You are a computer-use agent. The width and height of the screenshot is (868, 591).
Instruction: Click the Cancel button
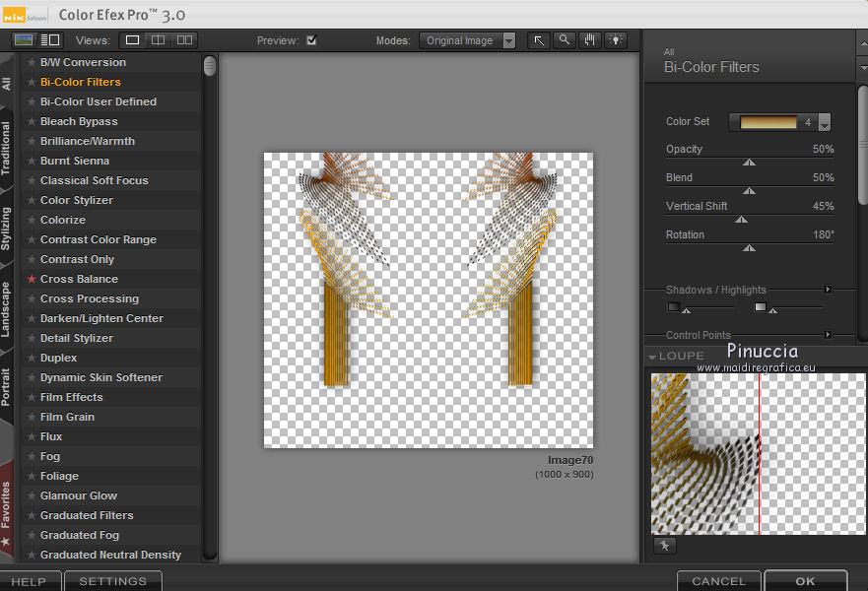point(718,581)
